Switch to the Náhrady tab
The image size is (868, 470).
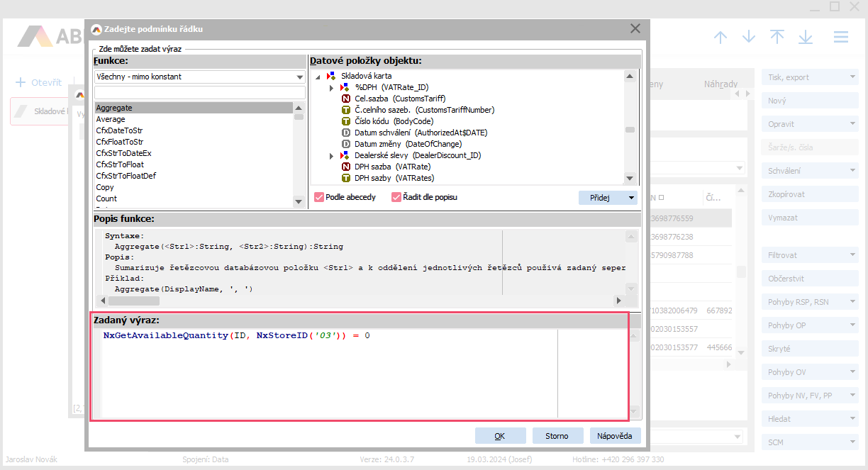pyautogui.click(x=720, y=84)
